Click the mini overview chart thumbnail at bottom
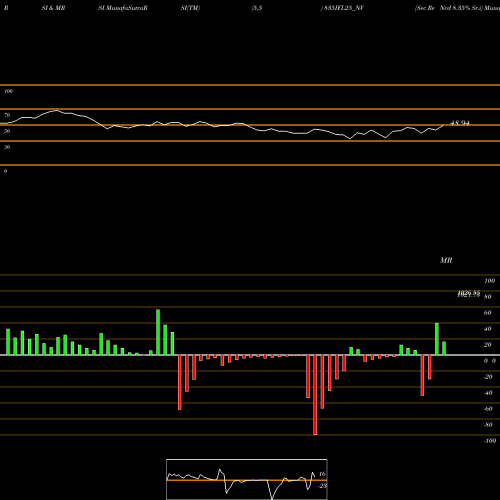Image resolution: width=500 pixels, height=500 pixels. pos(247,479)
